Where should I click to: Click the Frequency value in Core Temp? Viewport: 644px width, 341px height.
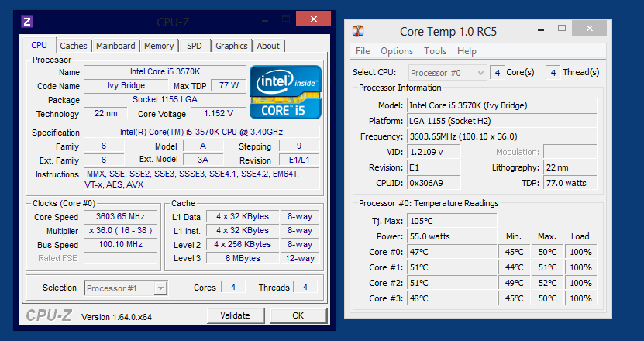[x=502, y=136]
